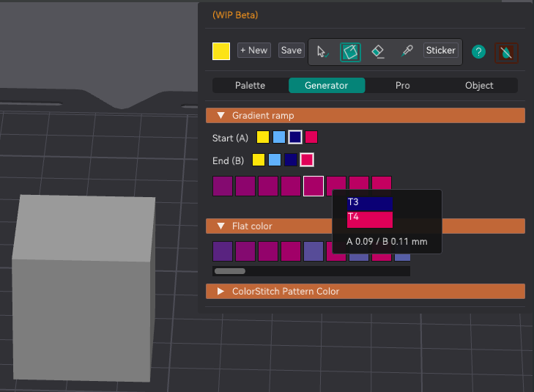Set Start (A) to light blue
This screenshot has height=392, width=534.
[x=279, y=137]
